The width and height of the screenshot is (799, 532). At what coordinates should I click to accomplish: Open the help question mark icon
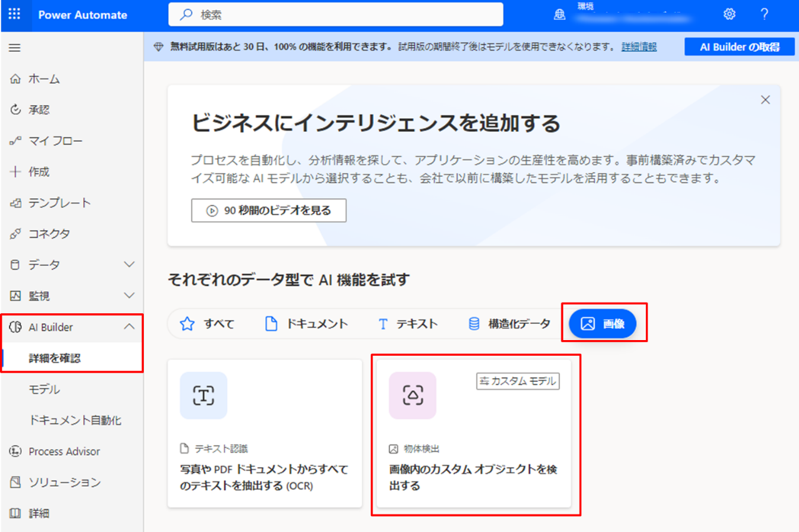(764, 14)
